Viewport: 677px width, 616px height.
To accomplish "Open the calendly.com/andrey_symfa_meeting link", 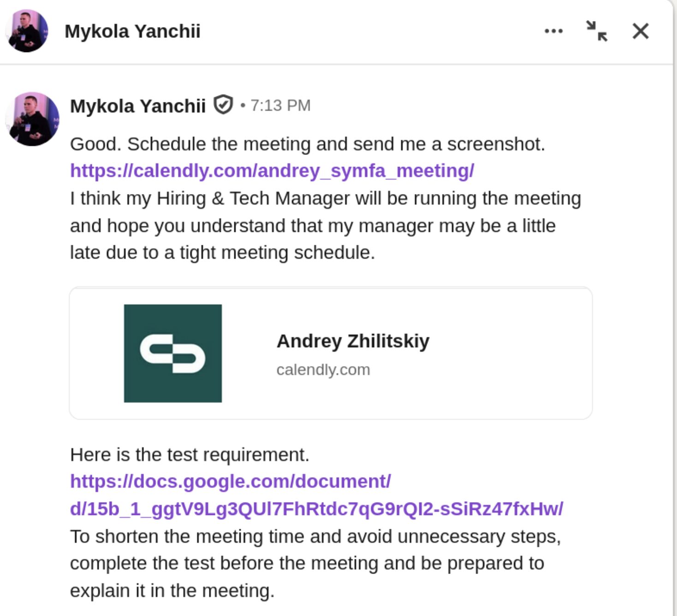I will point(272,171).
